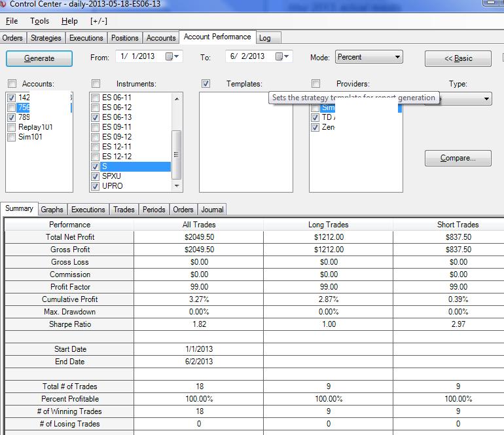The width and height of the screenshot is (504, 435).
Task: Check the ES 09-12 instrument
Action: (x=95, y=137)
